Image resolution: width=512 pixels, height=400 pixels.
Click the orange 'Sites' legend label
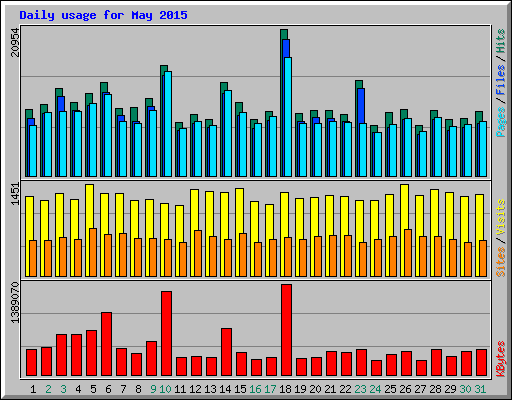[500, 262]
